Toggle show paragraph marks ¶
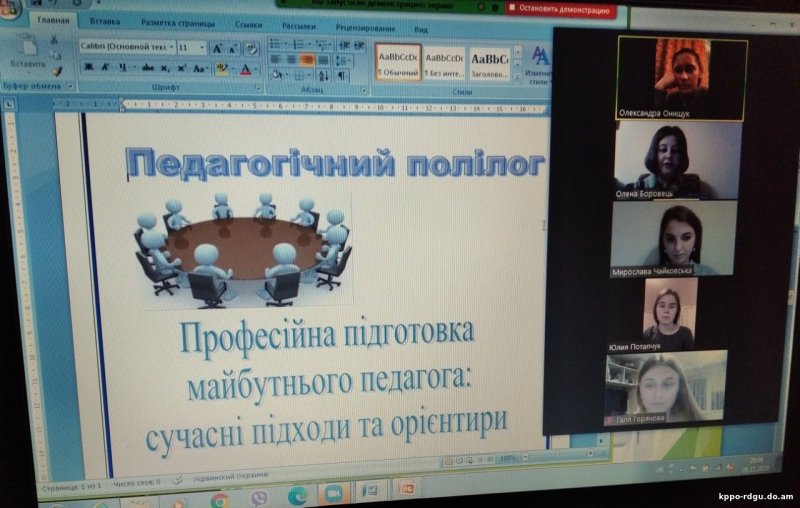The image size is (800, 508). point(341,77)
